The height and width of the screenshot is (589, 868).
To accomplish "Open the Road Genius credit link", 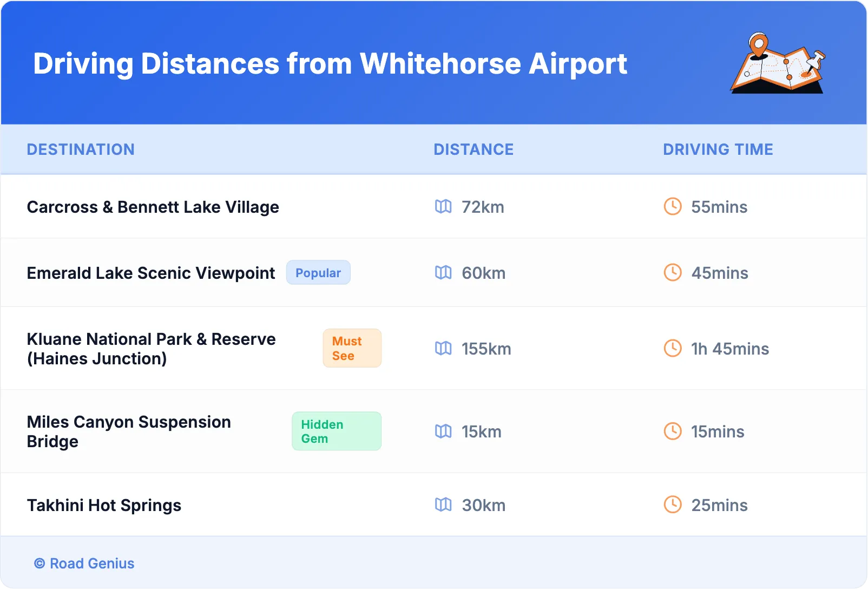I will (84, 564).
